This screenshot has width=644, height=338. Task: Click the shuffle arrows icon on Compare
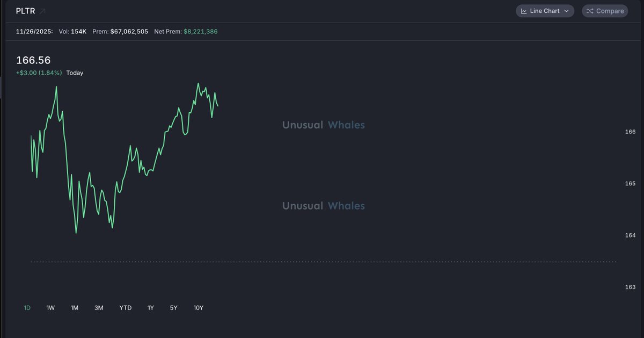point(590,11)
